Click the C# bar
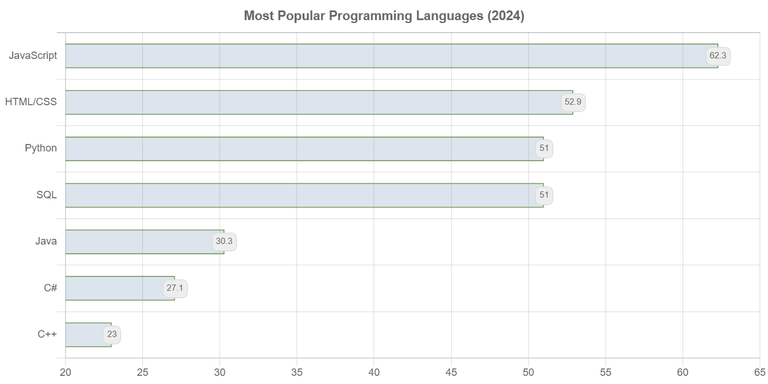 pyautogui.click(x=120, y=288)
